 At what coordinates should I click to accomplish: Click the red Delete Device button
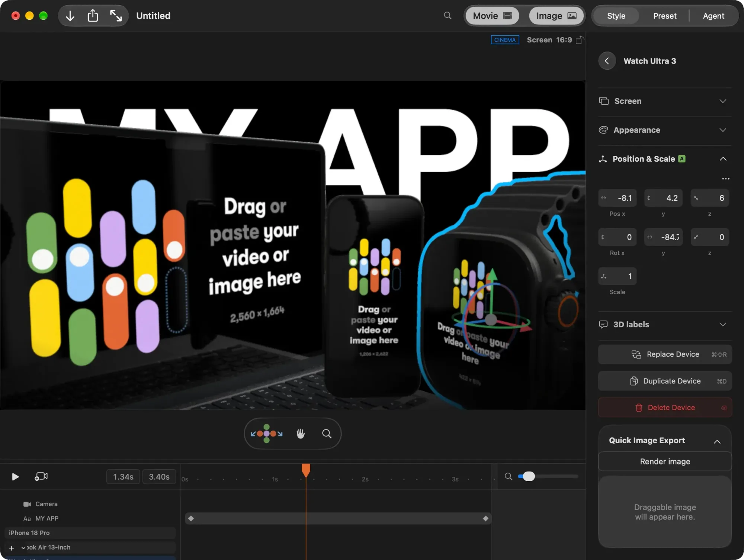(665, 408)
